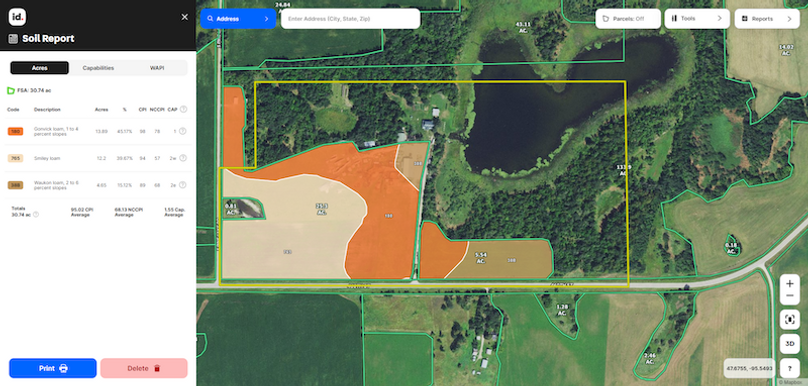Expand the Tools menu

click(x=697, y=19)
